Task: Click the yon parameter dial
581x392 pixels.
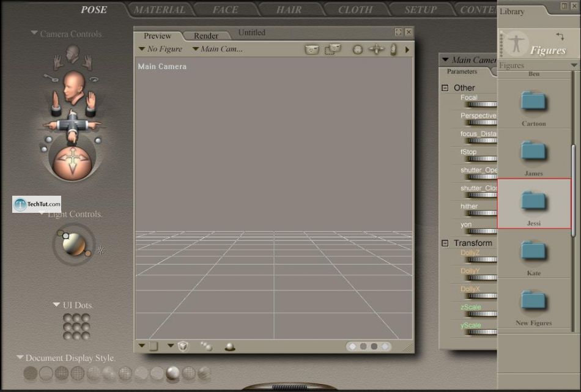Action: pos(482,232)
